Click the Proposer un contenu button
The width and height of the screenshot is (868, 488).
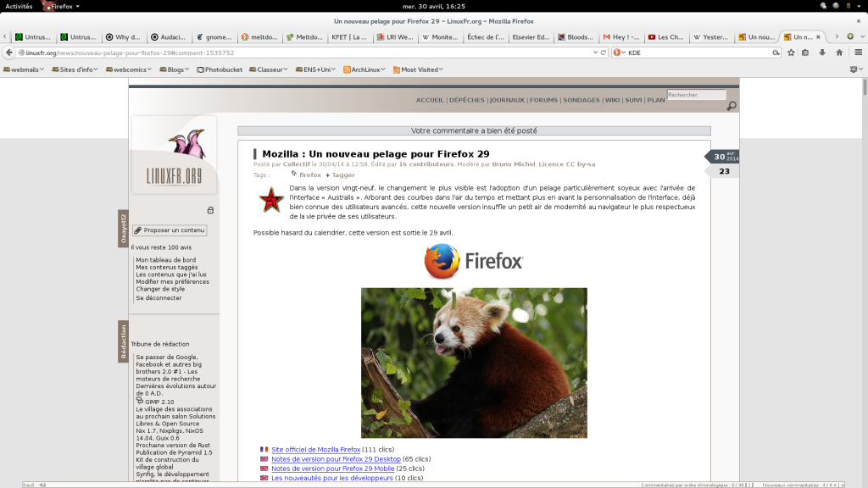point(170,230)
